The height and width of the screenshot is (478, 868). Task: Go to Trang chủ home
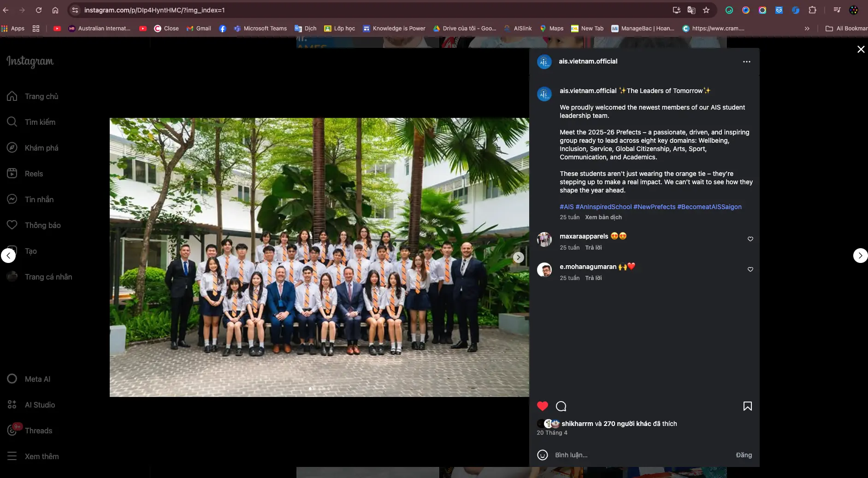click(41, 96)
